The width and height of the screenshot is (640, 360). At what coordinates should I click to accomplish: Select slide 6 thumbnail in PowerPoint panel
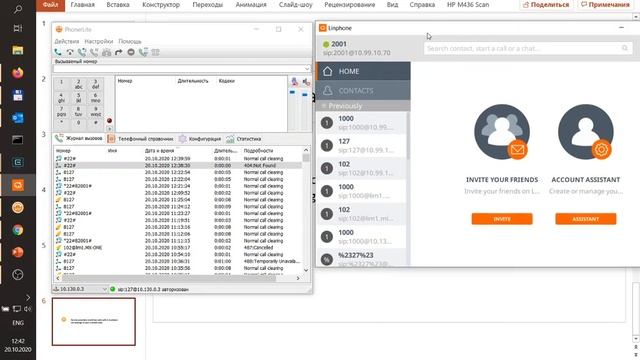tap(94, 321)
